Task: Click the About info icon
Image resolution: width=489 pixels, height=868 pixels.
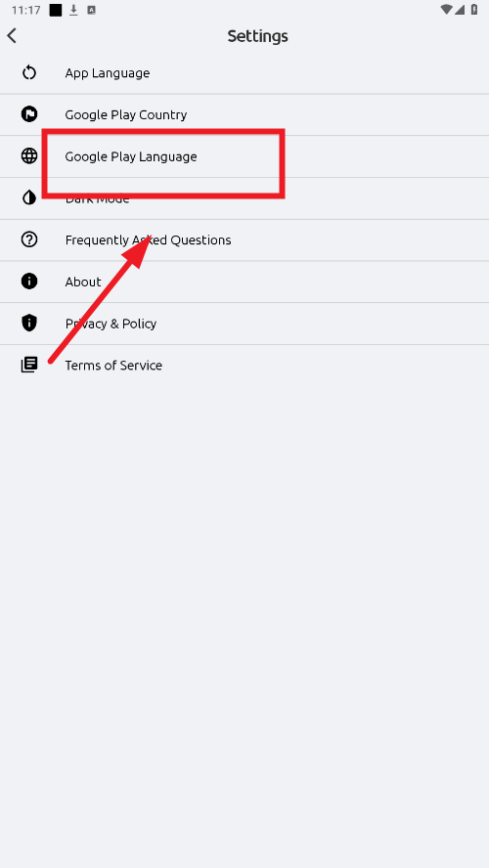Action: (29, 282)
